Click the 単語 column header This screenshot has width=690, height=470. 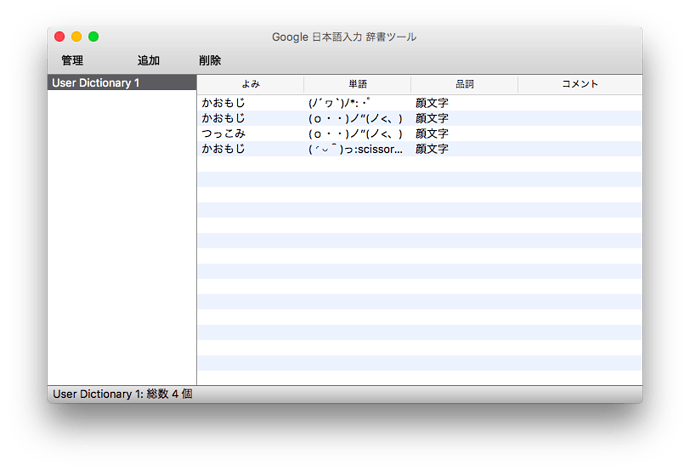click(357, 84)
